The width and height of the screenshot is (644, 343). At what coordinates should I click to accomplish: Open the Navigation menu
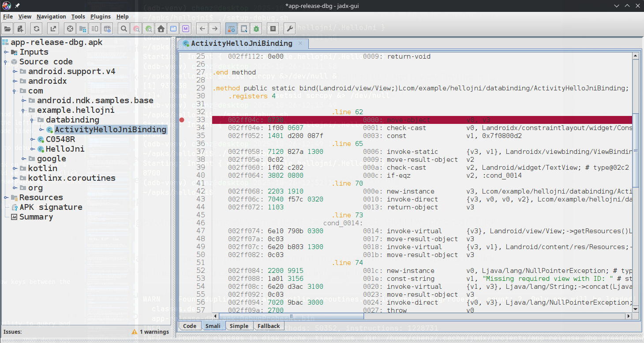click(x=51, y=16)
